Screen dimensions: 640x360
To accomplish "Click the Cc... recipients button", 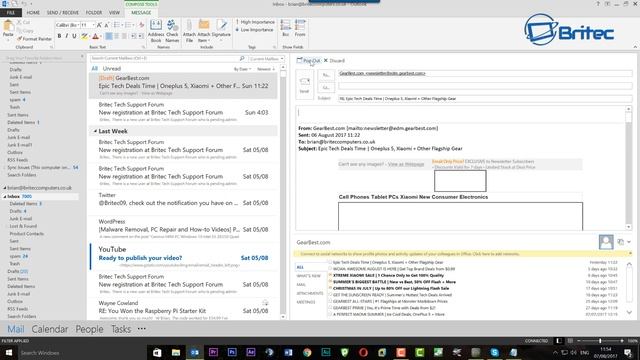I will pyautogui.click(x=326, y=87).
